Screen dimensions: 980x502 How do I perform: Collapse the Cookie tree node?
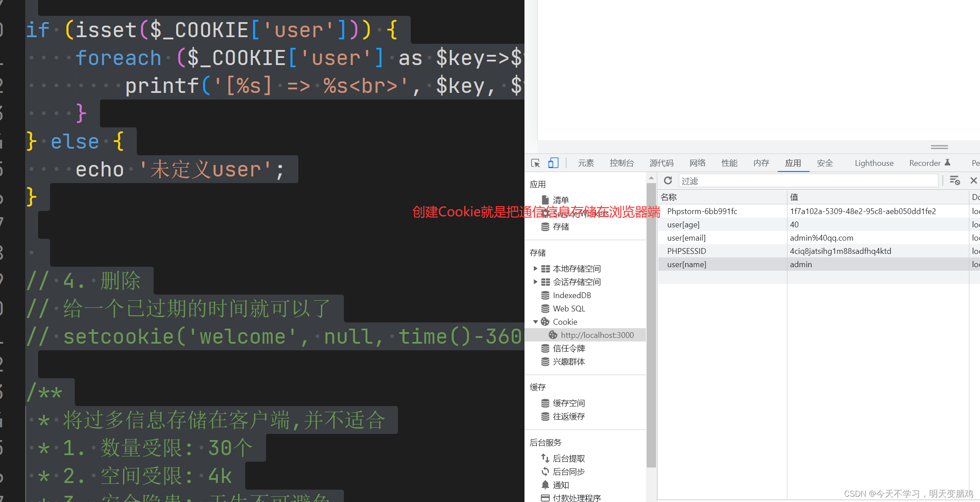tap(536, 322)
